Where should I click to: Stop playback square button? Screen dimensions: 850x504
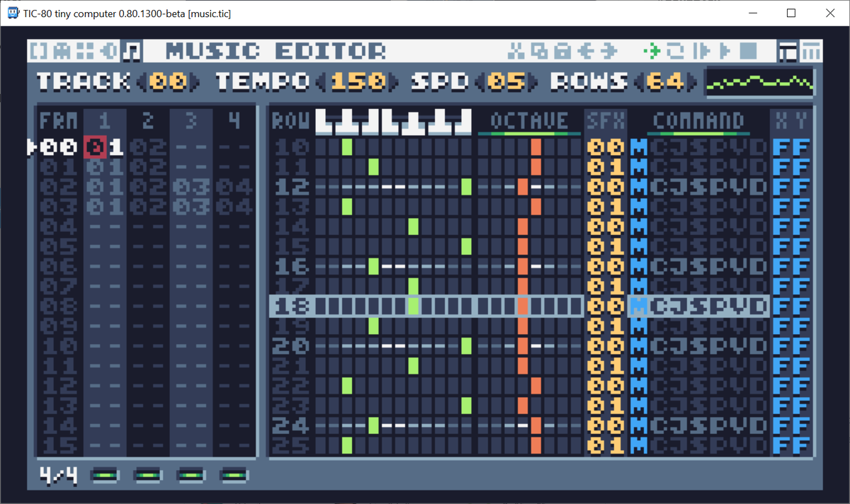click(749, 51)
